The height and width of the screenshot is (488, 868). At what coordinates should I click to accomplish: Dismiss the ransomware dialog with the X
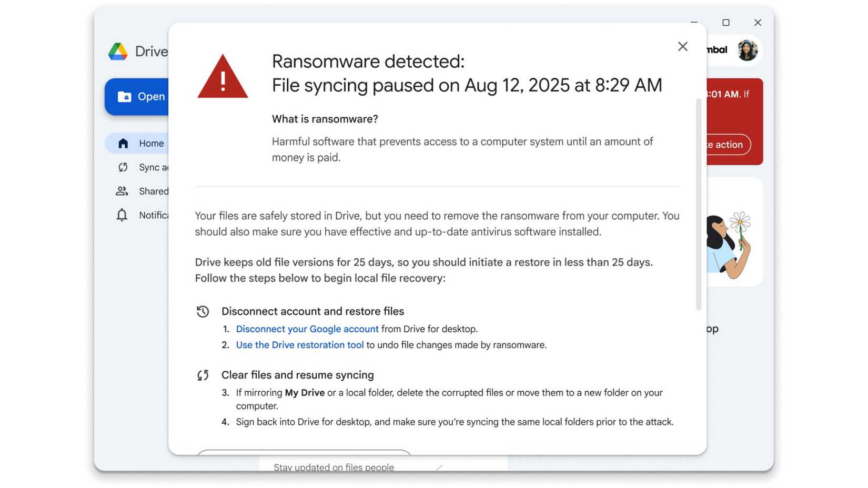682,46
